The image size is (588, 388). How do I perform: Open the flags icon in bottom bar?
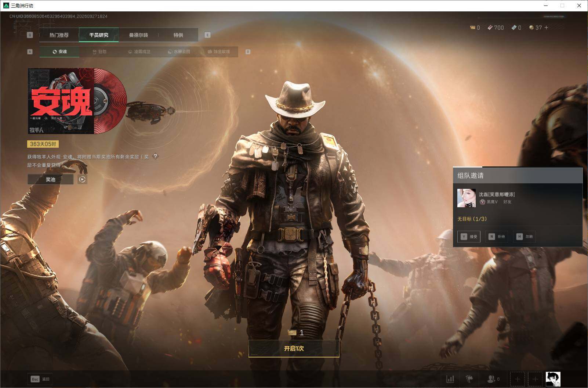click(x=469, y=379)
